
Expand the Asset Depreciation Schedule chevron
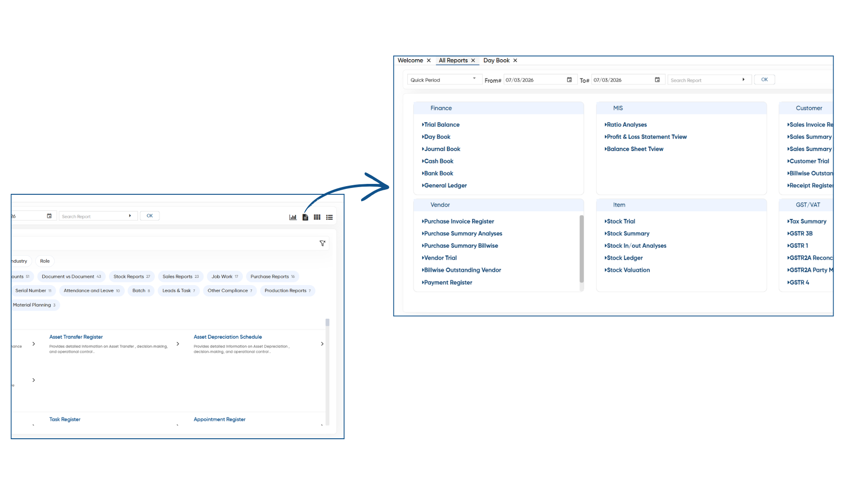click(322, 344)
